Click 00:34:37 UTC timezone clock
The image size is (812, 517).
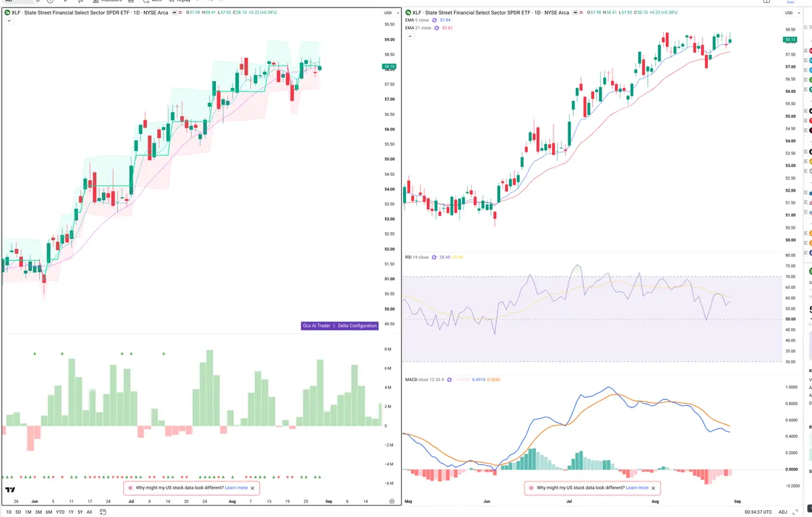(759, 512)
